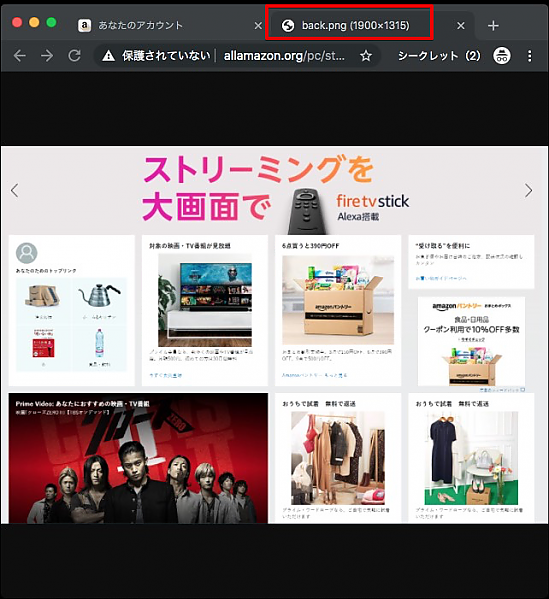Click the fire tv stick logo

(x=372, y=201)
